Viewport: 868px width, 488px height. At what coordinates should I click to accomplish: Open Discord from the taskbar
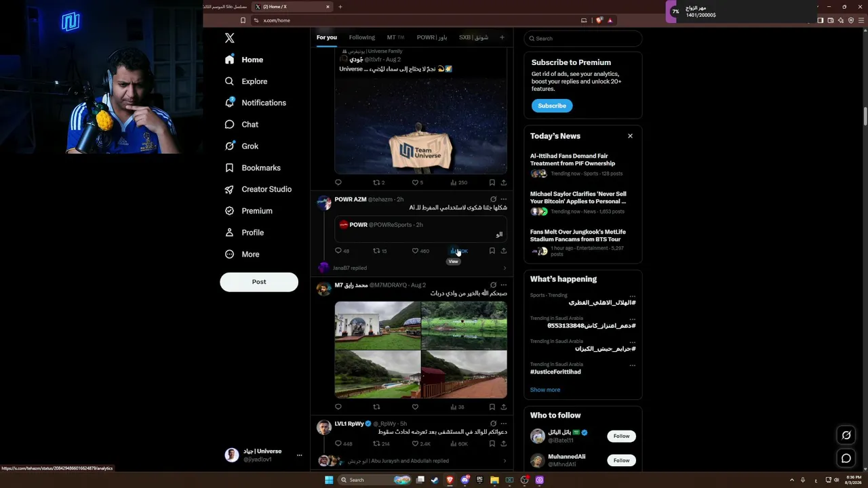pyautogui.click(x=465, y=480)
